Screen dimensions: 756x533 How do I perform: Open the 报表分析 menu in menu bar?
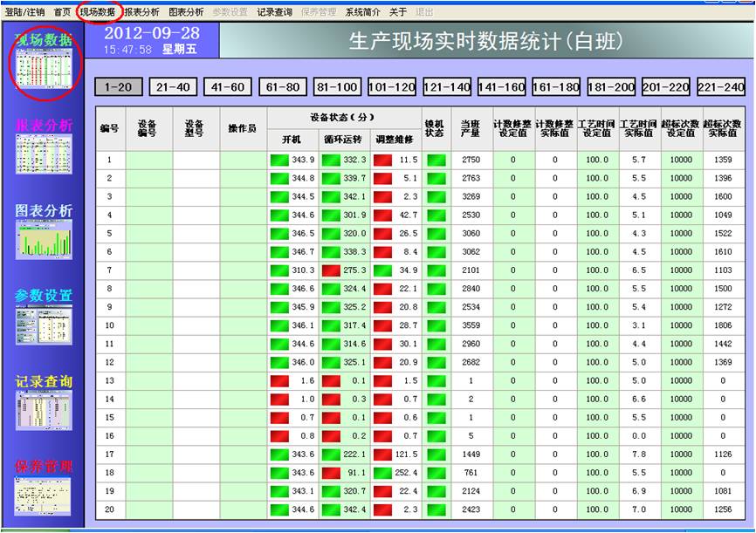point(141,12)
